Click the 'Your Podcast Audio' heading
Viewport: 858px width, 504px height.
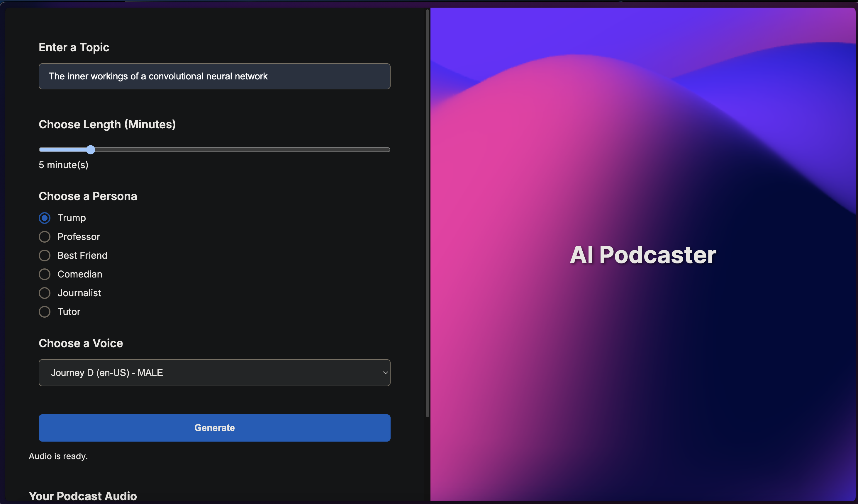pos(83,496)
